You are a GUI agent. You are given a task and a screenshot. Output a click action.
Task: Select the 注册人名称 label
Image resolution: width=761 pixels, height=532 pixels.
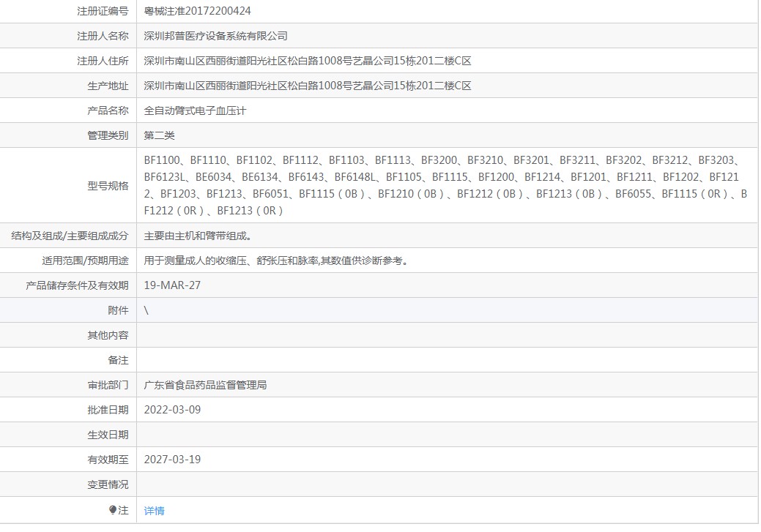(x=103, y=36)
